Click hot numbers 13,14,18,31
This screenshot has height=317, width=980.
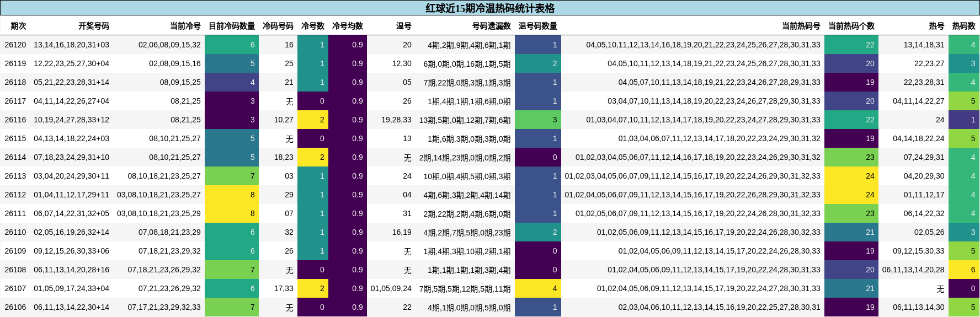[x=924, y=45]
